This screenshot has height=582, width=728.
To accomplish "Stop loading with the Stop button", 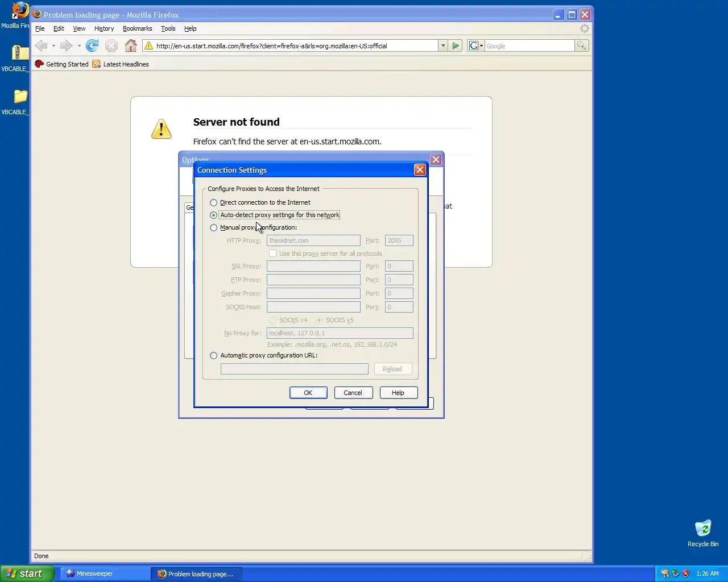I will point(111,45).
